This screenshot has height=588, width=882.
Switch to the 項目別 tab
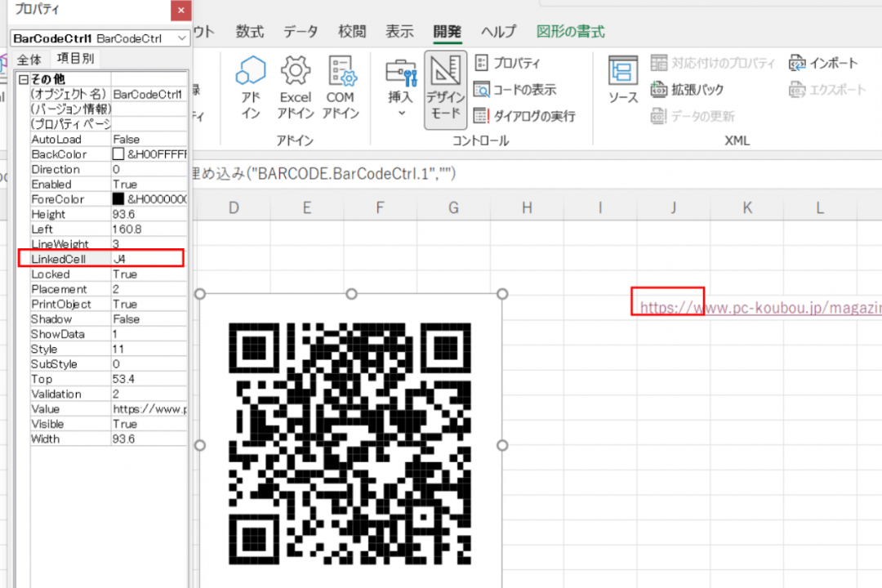coord(75,58)
